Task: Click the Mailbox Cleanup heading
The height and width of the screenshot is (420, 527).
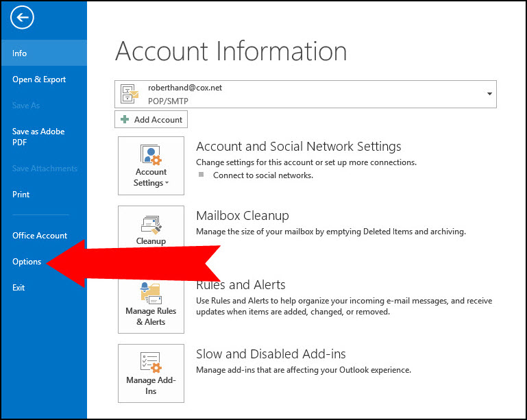Action: [243, 216]
